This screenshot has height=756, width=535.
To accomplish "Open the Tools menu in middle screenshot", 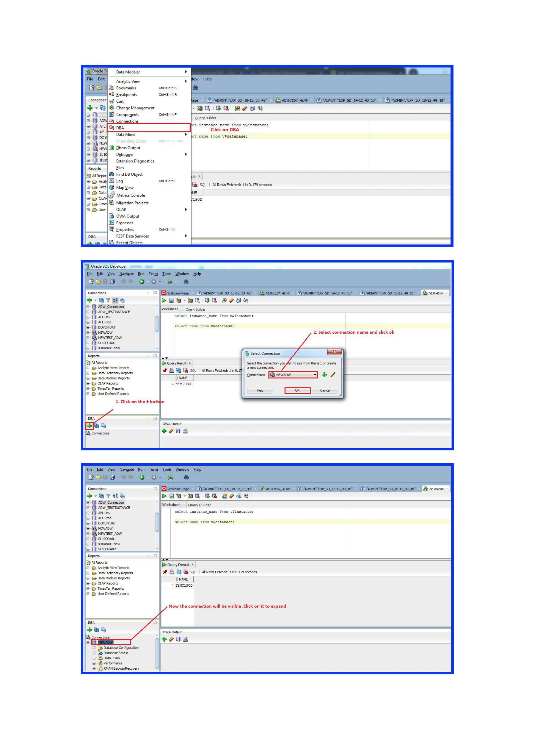I will point(167,274).
